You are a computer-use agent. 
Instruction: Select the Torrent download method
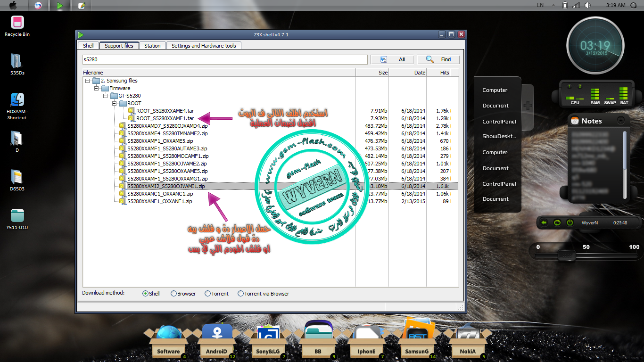click(x=217, y=294)
